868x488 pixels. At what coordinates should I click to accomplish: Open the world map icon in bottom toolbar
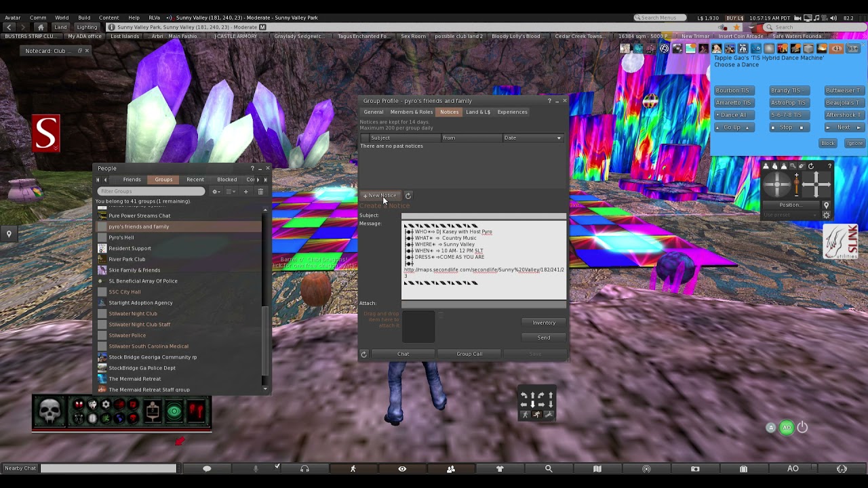(597, 468)
